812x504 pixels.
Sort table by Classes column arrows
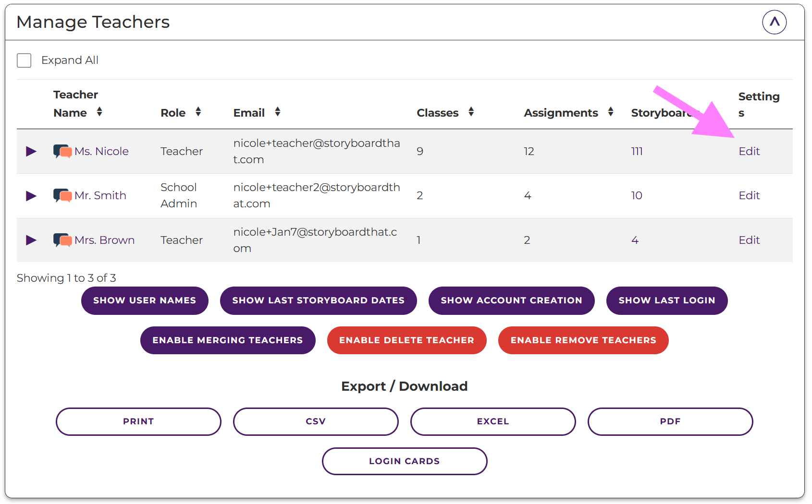(x=471, y=112)
